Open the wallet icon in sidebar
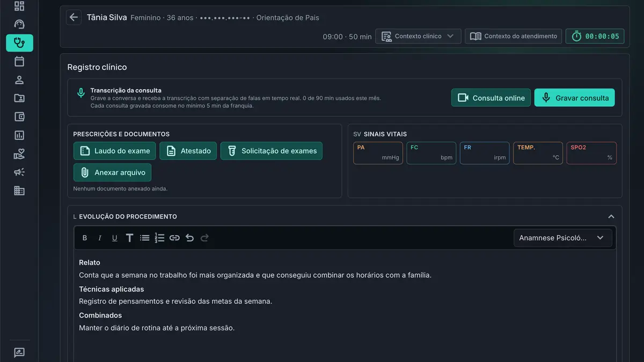 click(x=19, y=117)
